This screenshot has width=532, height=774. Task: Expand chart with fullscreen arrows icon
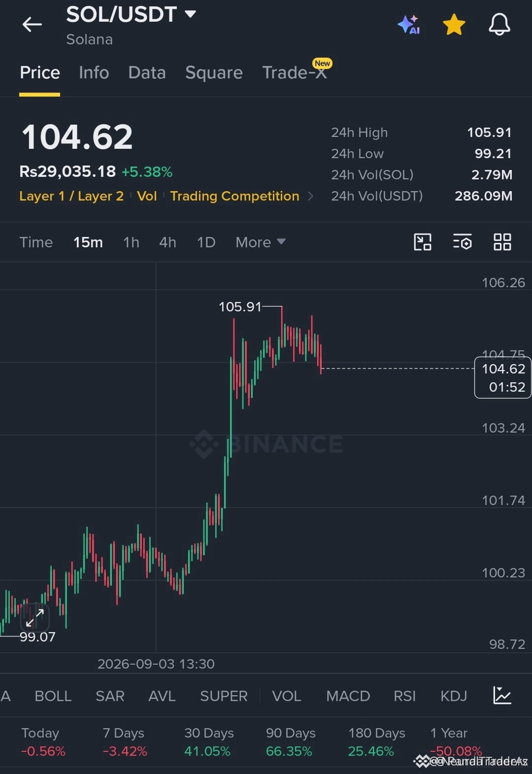pos(35,617)
